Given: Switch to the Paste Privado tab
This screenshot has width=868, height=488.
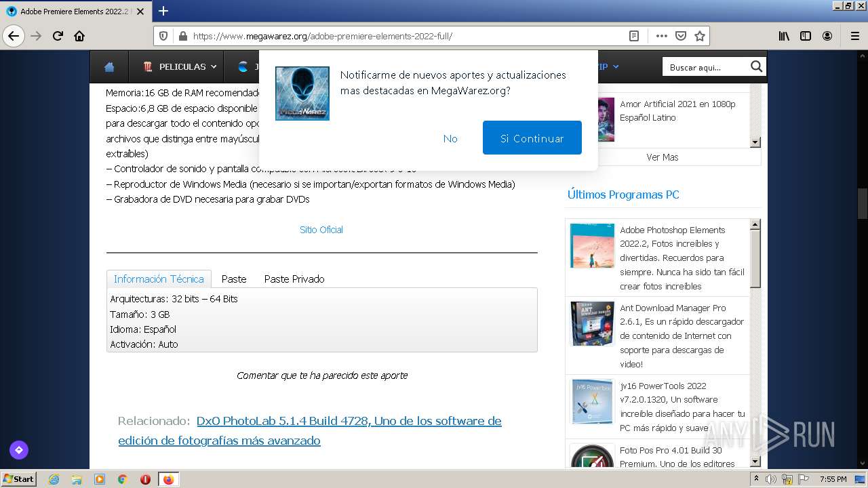Looking at the screenshot, I should tap(294, 279).
